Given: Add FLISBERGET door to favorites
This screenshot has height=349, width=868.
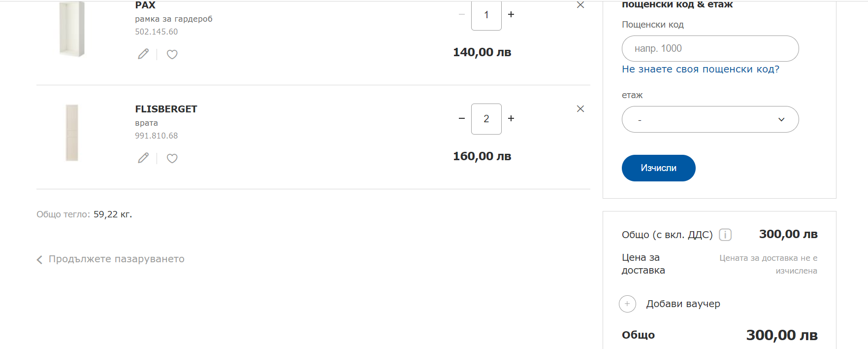Looking at the screenshot, I should coord(172,158).
